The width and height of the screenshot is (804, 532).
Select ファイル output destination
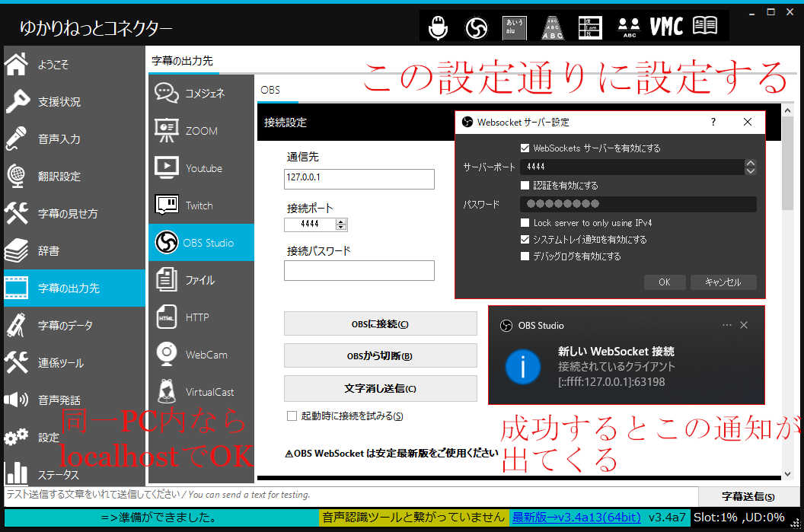point(201,280)
